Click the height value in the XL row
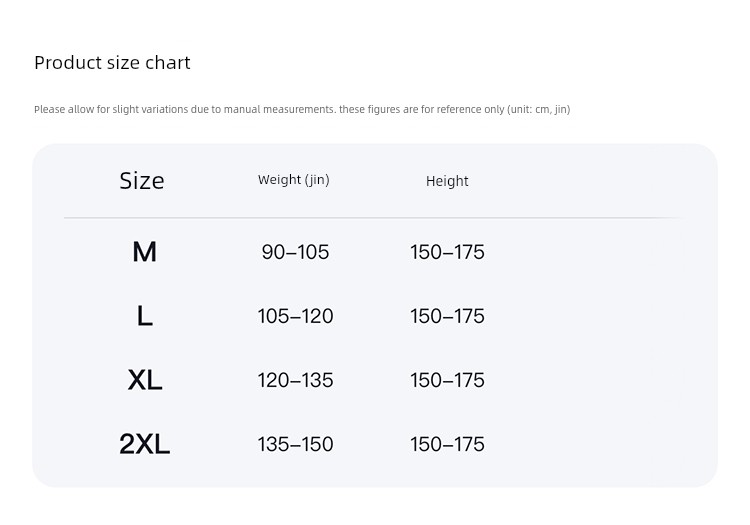This screenshot has height=525, width=750. tap(447, 380)
